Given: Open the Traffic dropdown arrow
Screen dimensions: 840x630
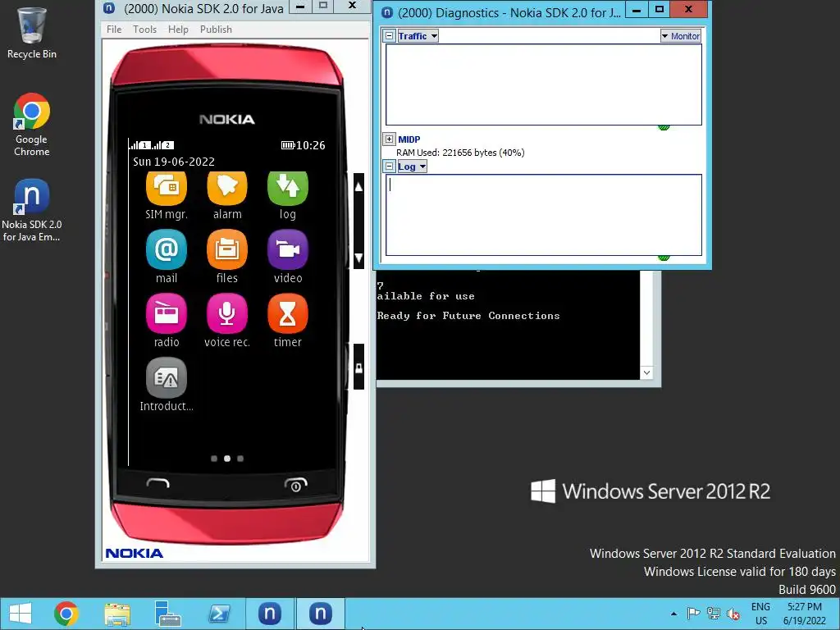Looking at the screenshot, I should pos(434,36).
